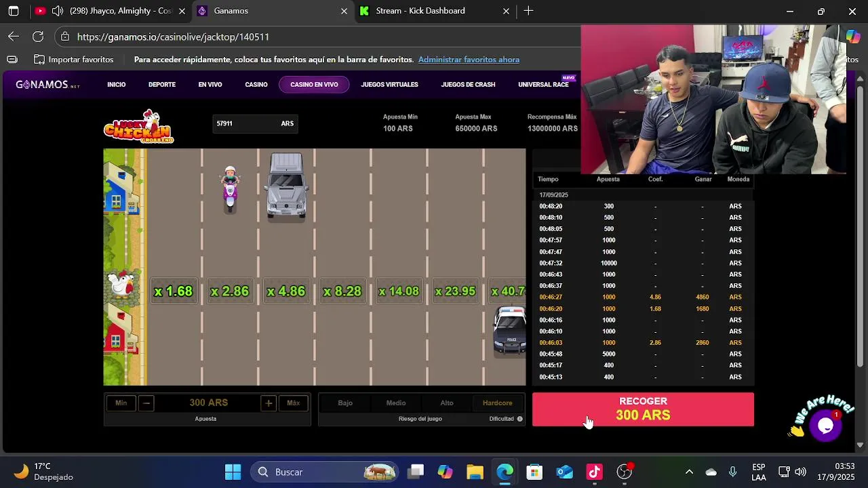Open Microsoft Edge in the taskbar
868x488 pixels.
coord(505,472)
